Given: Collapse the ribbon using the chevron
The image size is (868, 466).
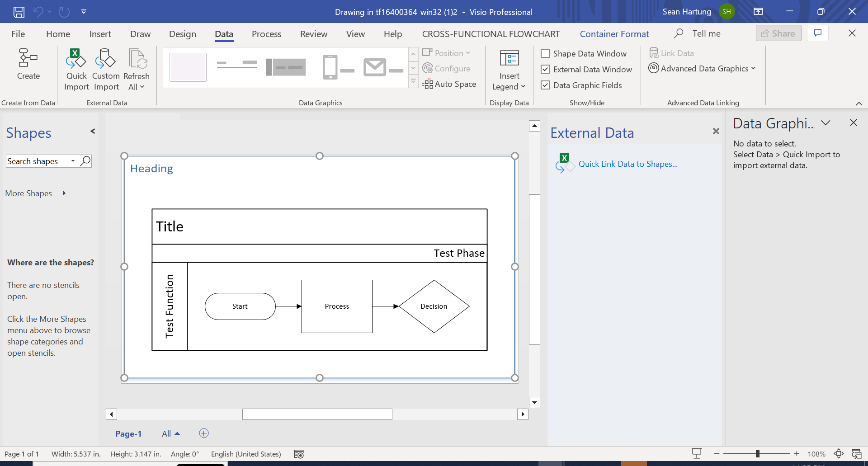Looking at the screenshot, I should click(x=859, y=104).
